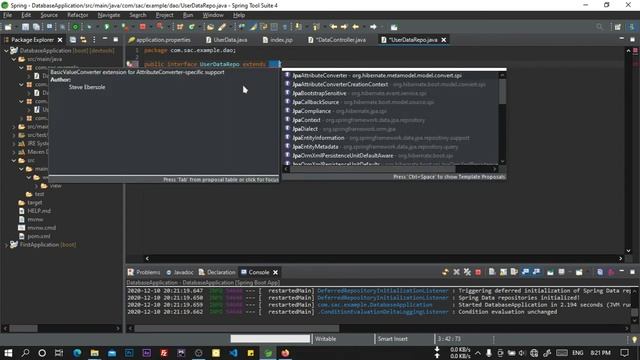Switch to the Problems tab
This screenshot has width=640, height=360.
144,272
